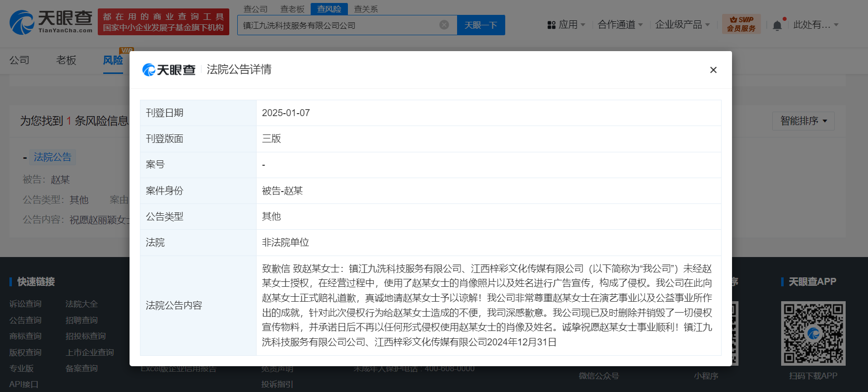The width and height of the screenshot is (868, 392).
Task: Click the red 国家中小企业发展子基金 banner
Action: 163,22
